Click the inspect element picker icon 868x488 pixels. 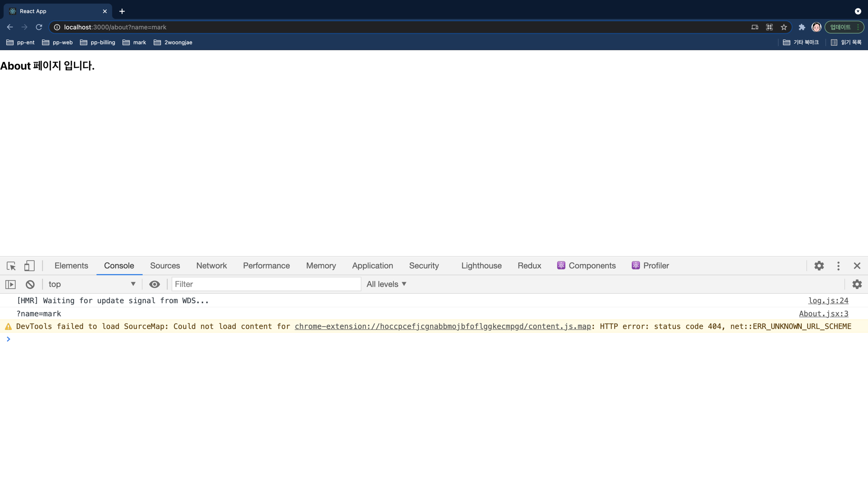tap(11, 266)
